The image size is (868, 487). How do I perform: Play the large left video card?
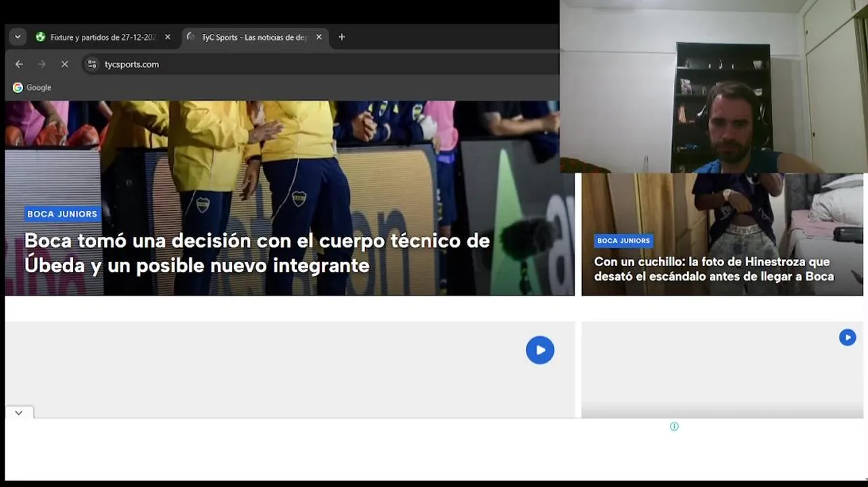(x=540, y=350)
